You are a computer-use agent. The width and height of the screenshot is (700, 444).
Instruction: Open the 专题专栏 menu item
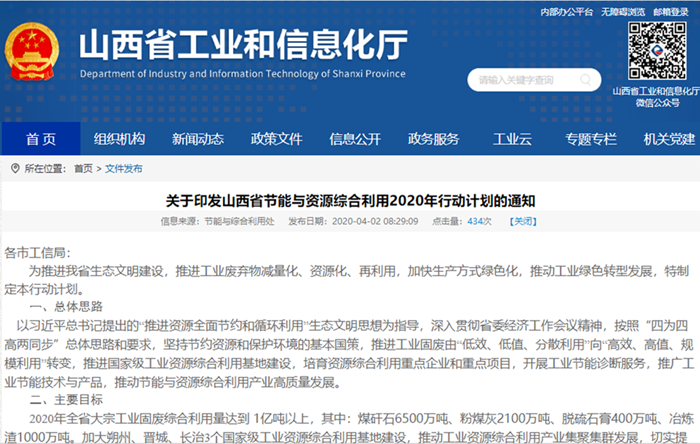[591, 139]
